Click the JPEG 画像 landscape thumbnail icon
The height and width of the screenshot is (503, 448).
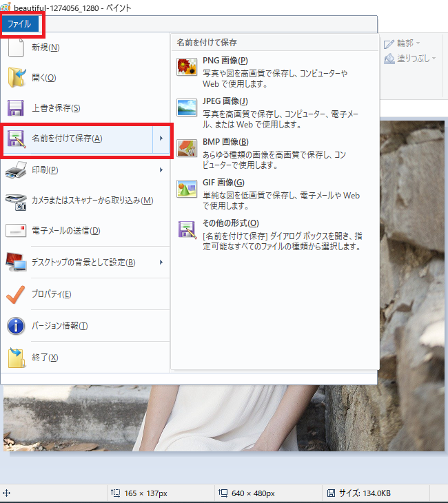click(187, 107)
